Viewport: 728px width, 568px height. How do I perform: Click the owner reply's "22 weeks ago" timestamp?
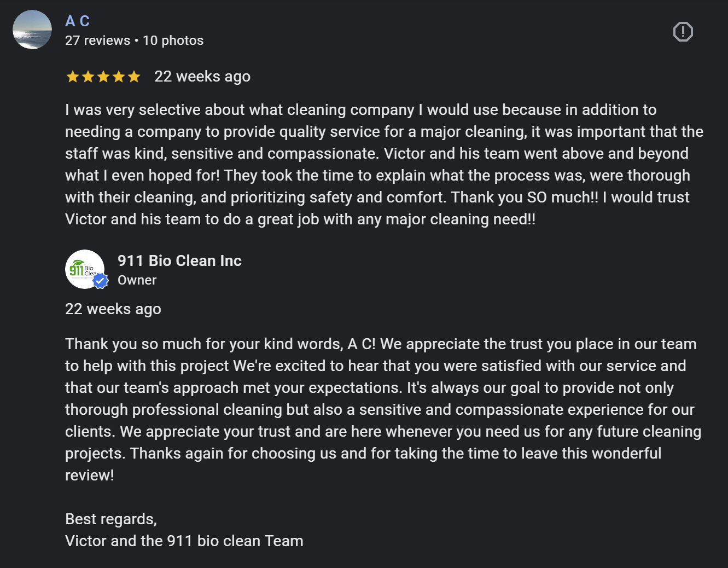click(x=113, y=309)
